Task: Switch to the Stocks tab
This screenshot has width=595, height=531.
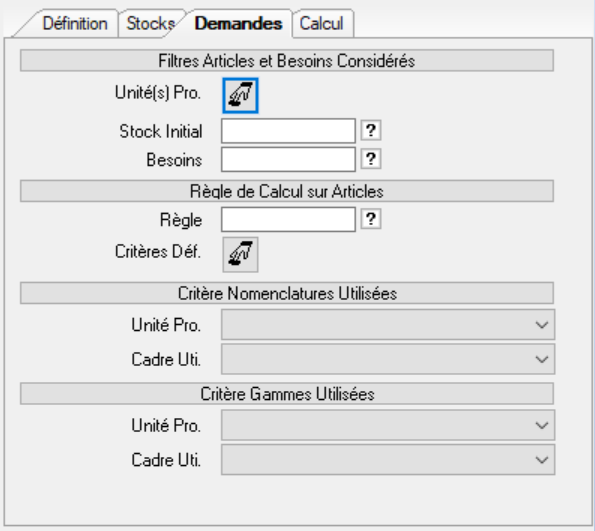Action: [x=150, y=24]
